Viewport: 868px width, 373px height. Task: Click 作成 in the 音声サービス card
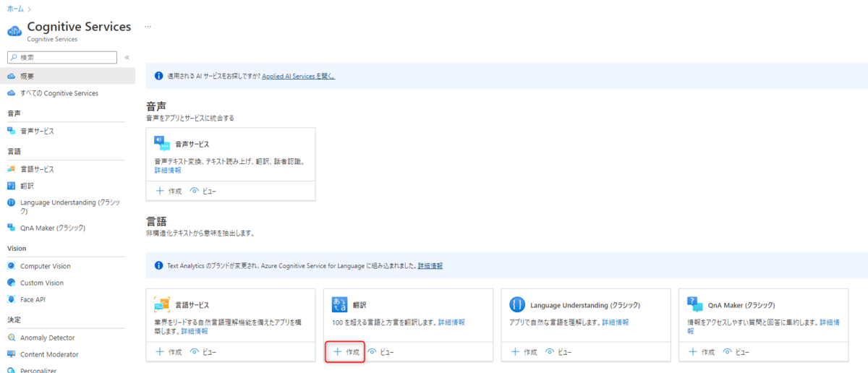pyautogui.click(x=169, y=191)
